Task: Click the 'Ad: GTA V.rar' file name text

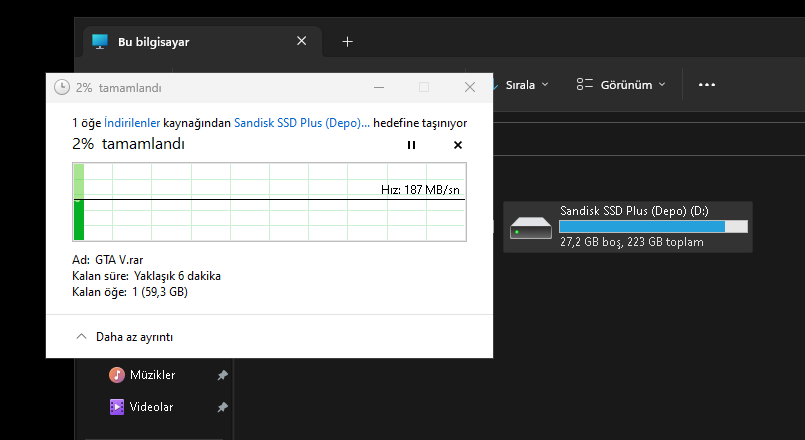Action: coord(108,260)
